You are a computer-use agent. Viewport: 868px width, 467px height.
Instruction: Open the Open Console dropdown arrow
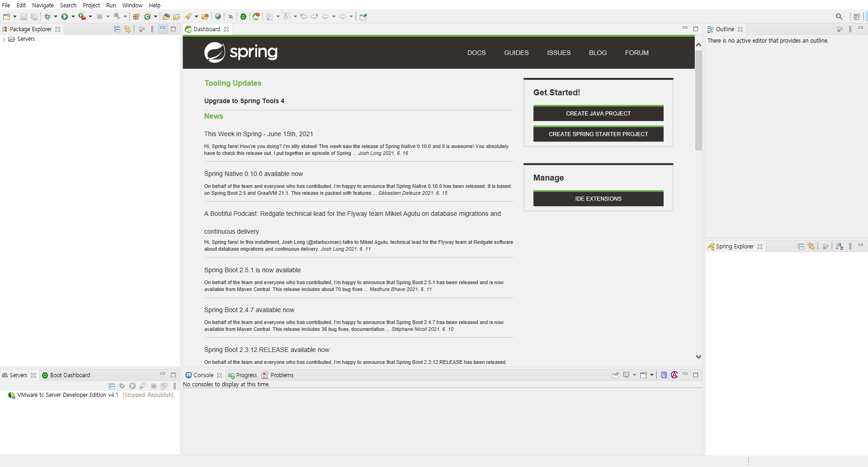652,375
